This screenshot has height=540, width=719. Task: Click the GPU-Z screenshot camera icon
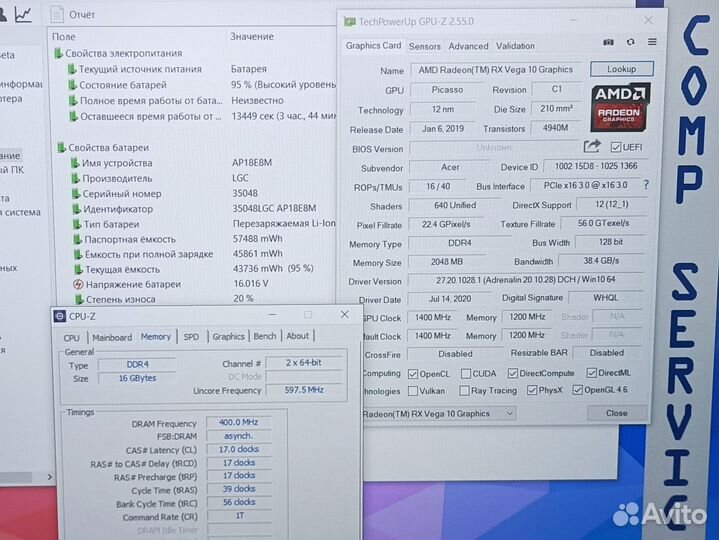pyautogui.click(x=608, y=42)
